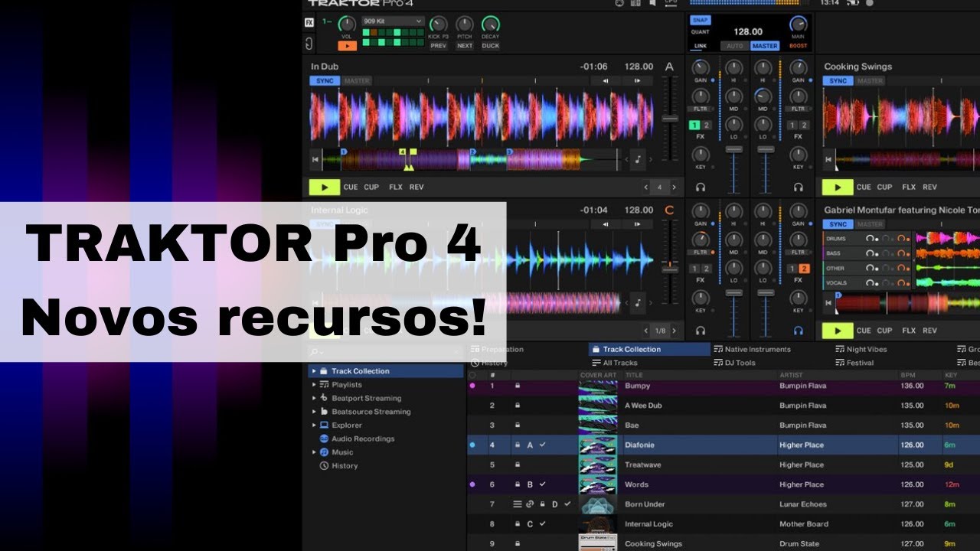Select All Tracks favorite
The width and height of the screenshot is (980, 551).
[x=615, y=363]
